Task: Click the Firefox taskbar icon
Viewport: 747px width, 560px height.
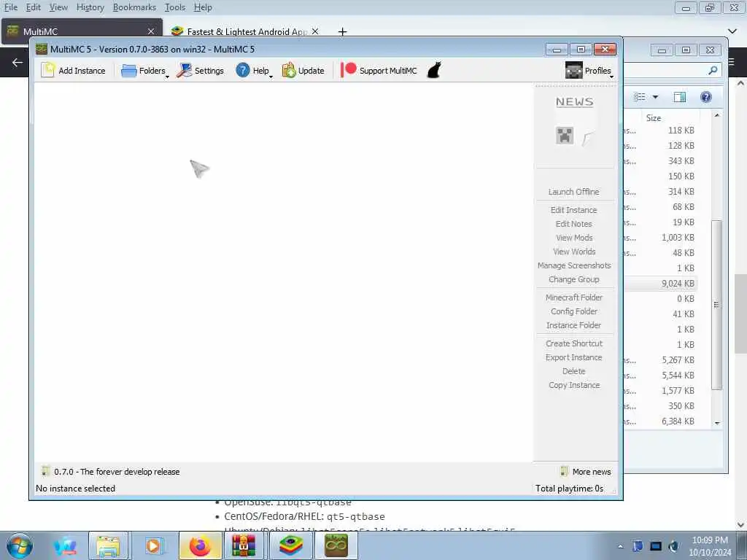Action: tap(200, 545)
